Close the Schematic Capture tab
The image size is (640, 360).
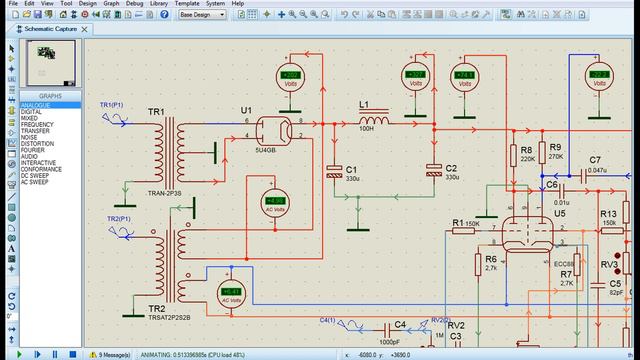click(x=84, y=29)
